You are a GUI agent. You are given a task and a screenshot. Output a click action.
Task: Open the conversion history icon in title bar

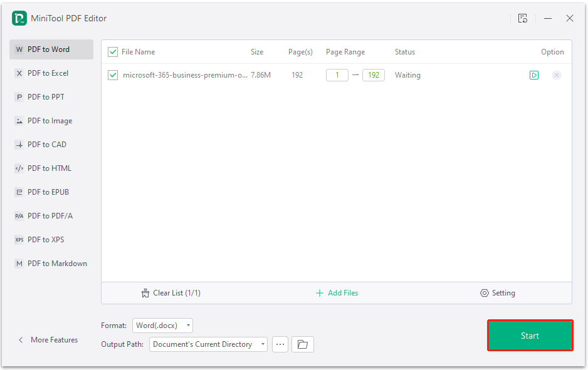522,18
